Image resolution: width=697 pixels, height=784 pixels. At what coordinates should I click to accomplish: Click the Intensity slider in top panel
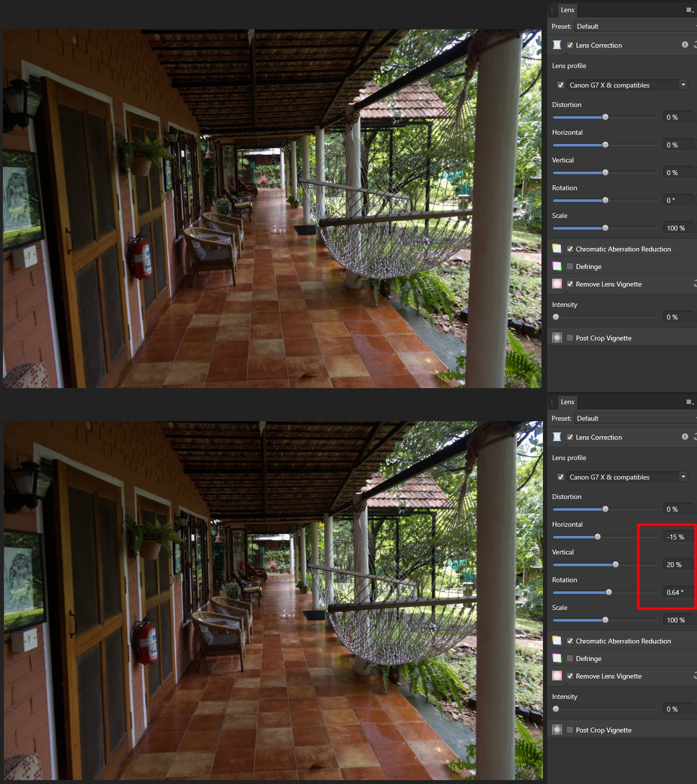pos(606,317)
